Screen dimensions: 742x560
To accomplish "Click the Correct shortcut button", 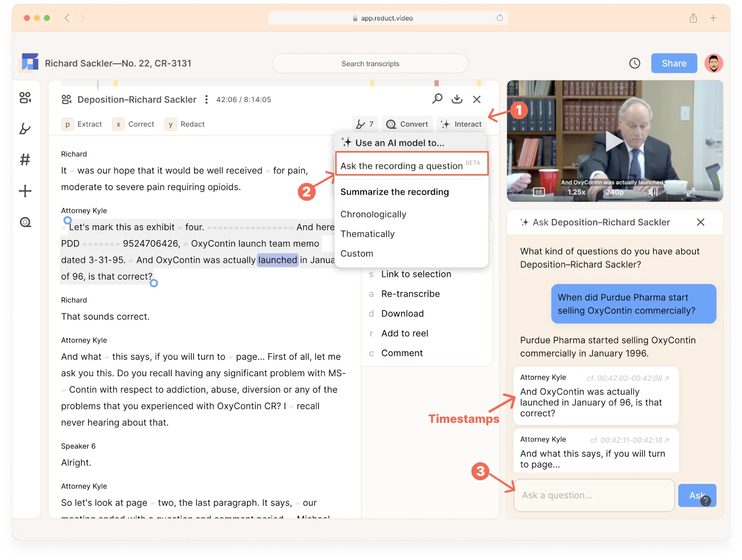I will (x=133, y=124).
